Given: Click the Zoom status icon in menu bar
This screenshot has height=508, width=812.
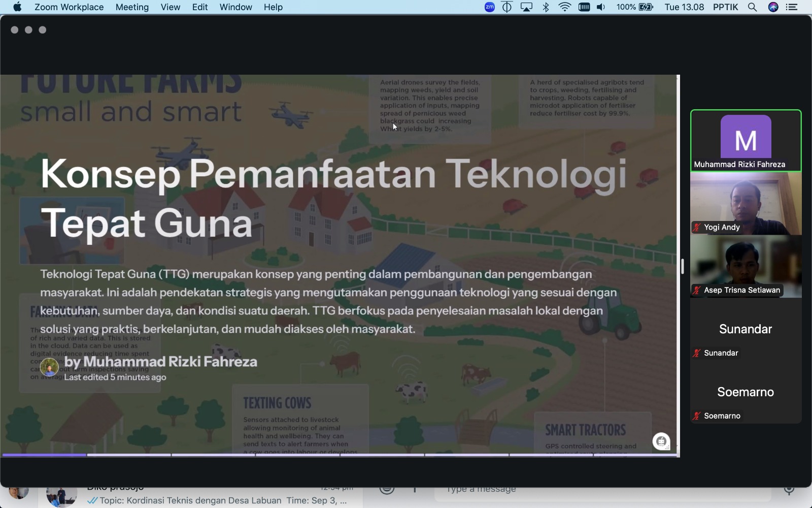Looking at the screenshot, I should click(x=490, y=7).
